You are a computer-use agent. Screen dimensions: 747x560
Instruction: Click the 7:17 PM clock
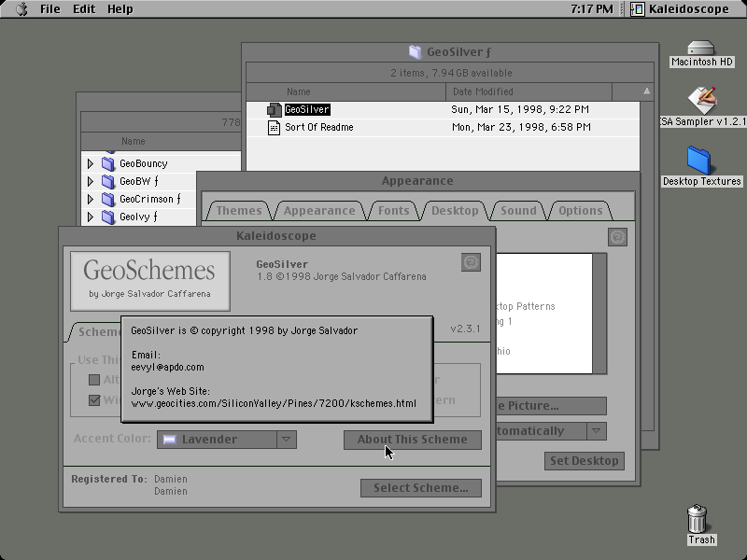coord(591,9)
